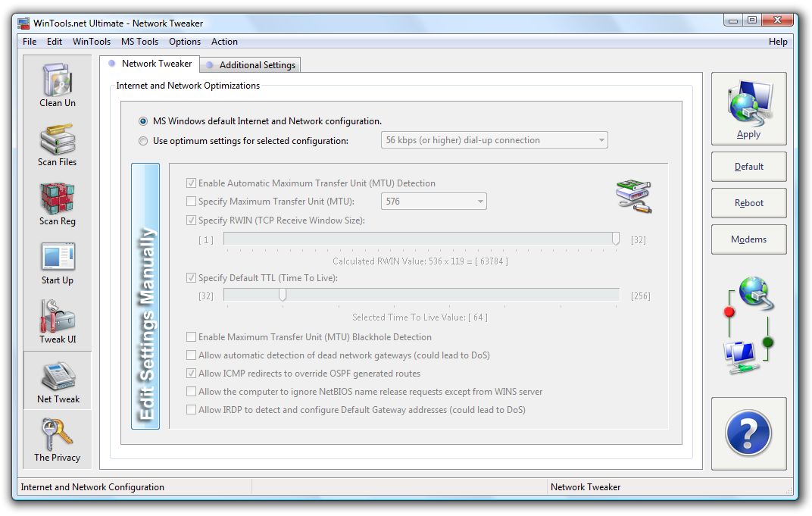Click the red status indicator dot
Screen dimensions: 812x516
pyautogui.click(x=729, y=312)
